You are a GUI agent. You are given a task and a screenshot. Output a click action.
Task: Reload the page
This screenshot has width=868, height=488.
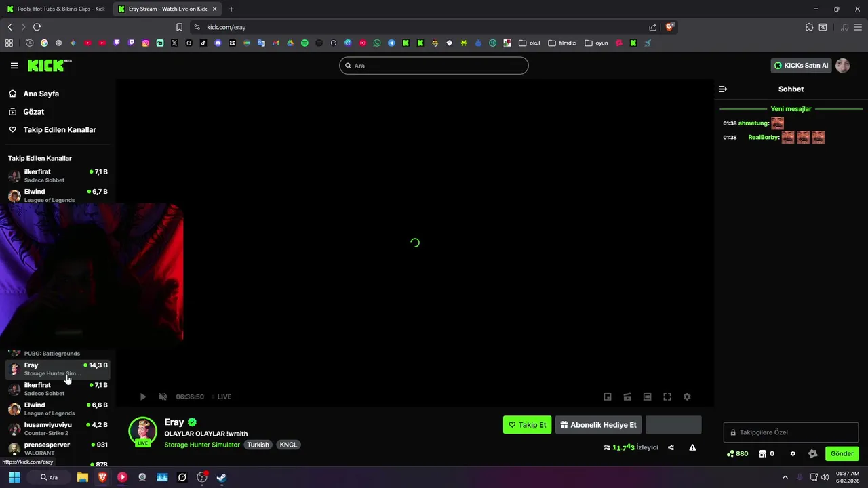pos(37,27)
